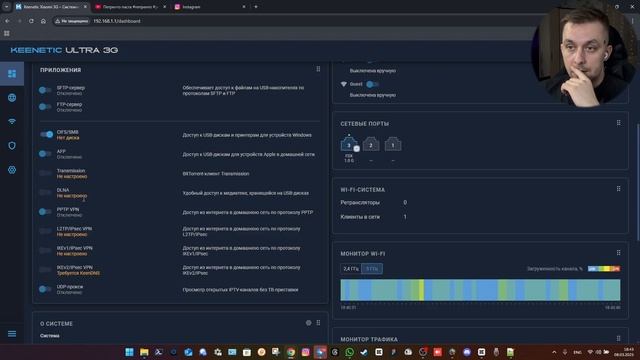
Task: Click the Wi-Fi monitor channel load chart
Action: (x=480, y=290)
